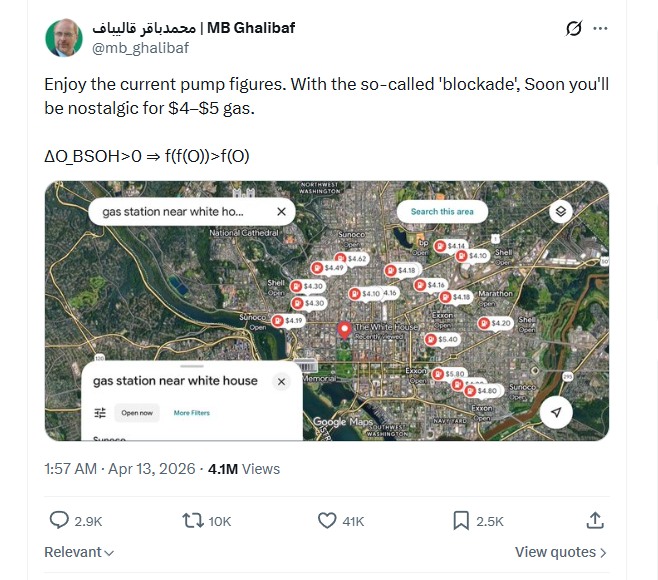Expand View quotes
This screenshot has width=658, height=580.
560,552
